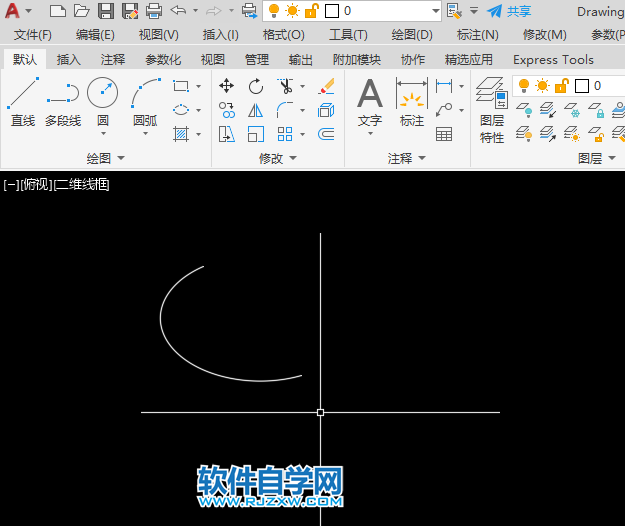Toggle layer freeze sun icon in ribbon layer box
625x526 pixels.
click(542, 86)
